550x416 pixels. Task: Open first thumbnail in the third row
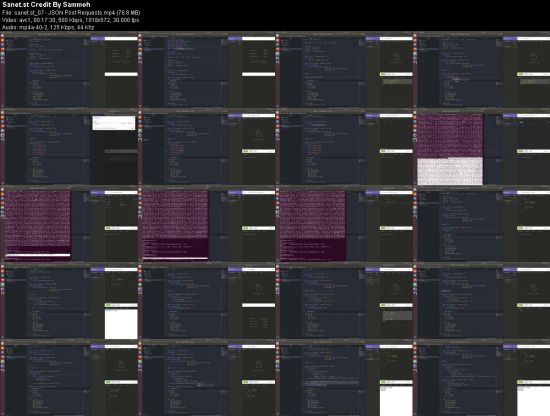coord(69,224)
